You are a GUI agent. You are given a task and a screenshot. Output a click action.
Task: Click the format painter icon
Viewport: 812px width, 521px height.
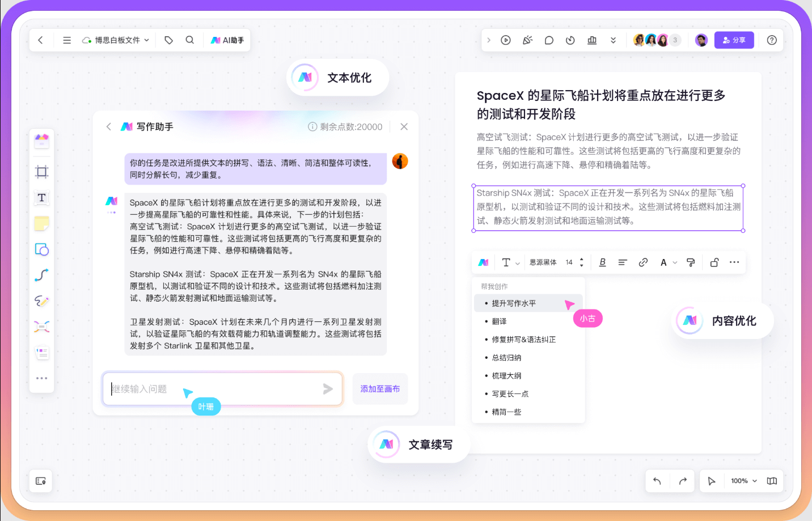pos(691,262)
